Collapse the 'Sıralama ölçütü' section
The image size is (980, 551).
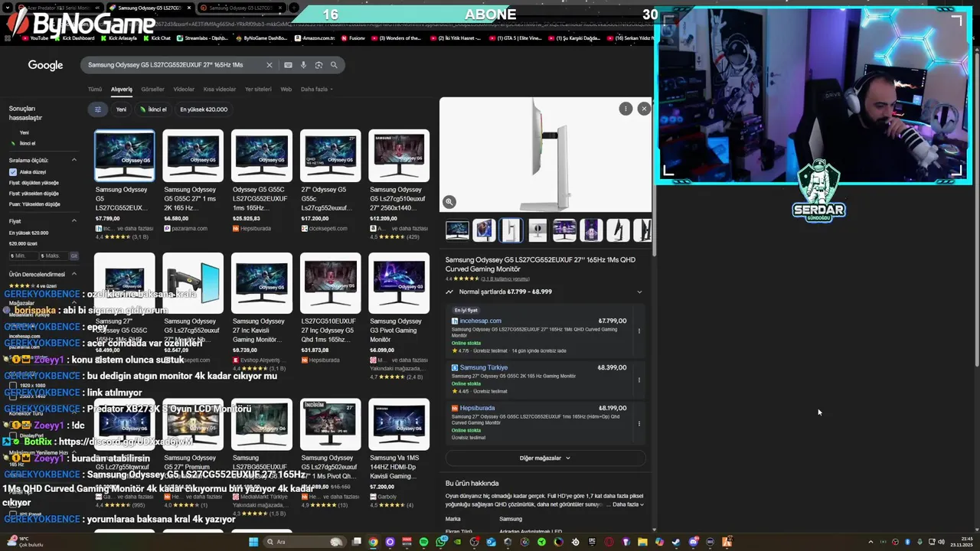click(74, 160)
